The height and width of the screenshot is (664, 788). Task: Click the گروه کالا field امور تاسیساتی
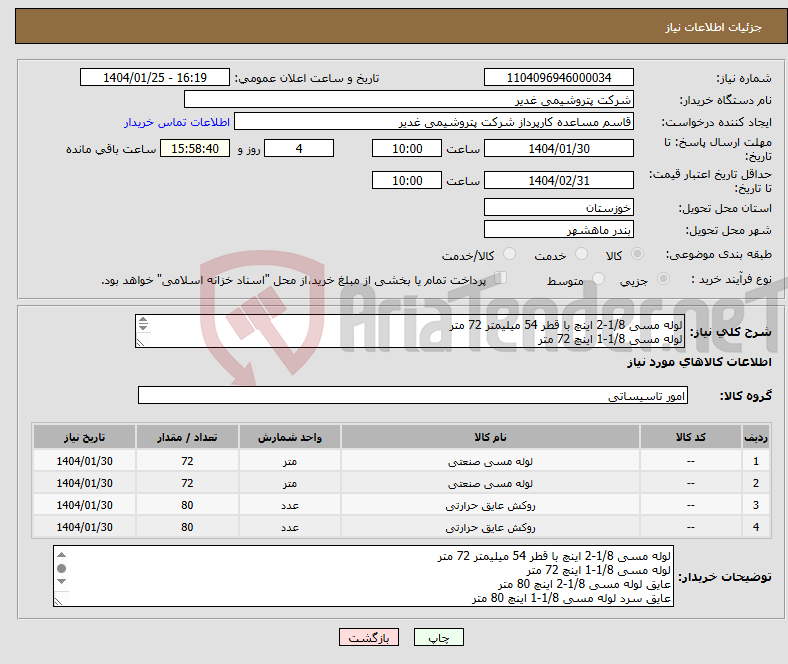tap(413, 395)
